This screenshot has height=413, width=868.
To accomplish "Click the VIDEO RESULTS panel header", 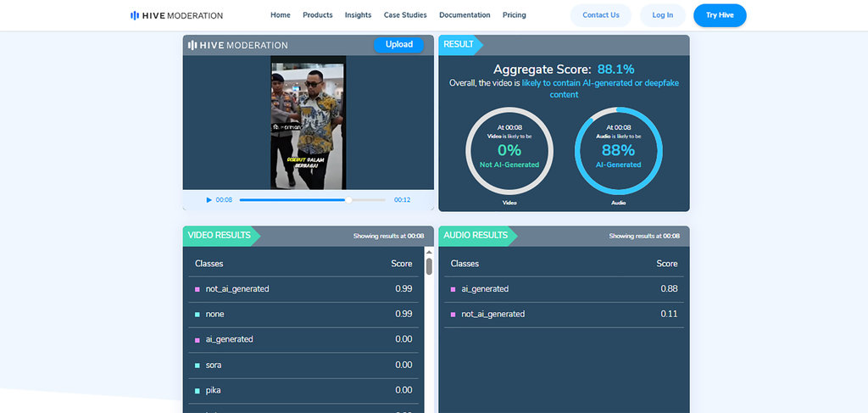I will tap(220, 235).
